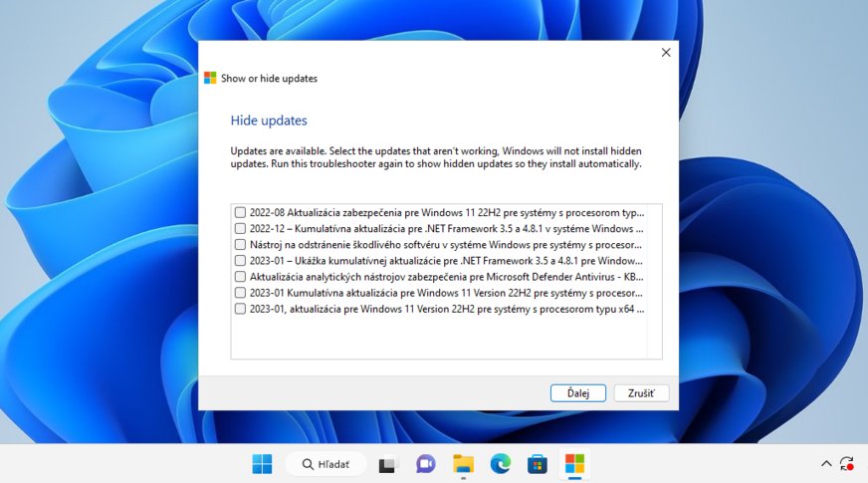Launch the Teams Chat taskbar icon

426,464
